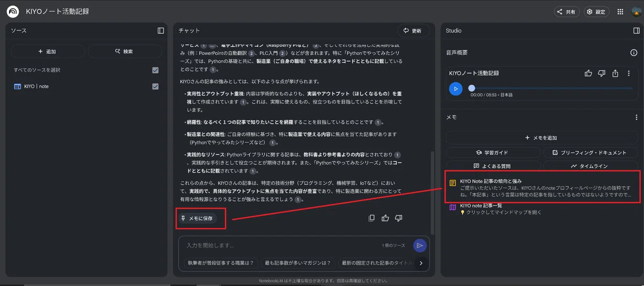The width and height of the screenshot is (644, 286).
Task: Click citation 1 after 実用性とアウトプット重視
Action: 243,102
